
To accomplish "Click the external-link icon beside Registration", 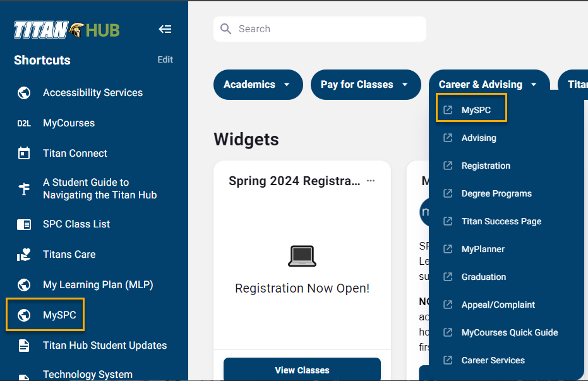I will point(448,166).
